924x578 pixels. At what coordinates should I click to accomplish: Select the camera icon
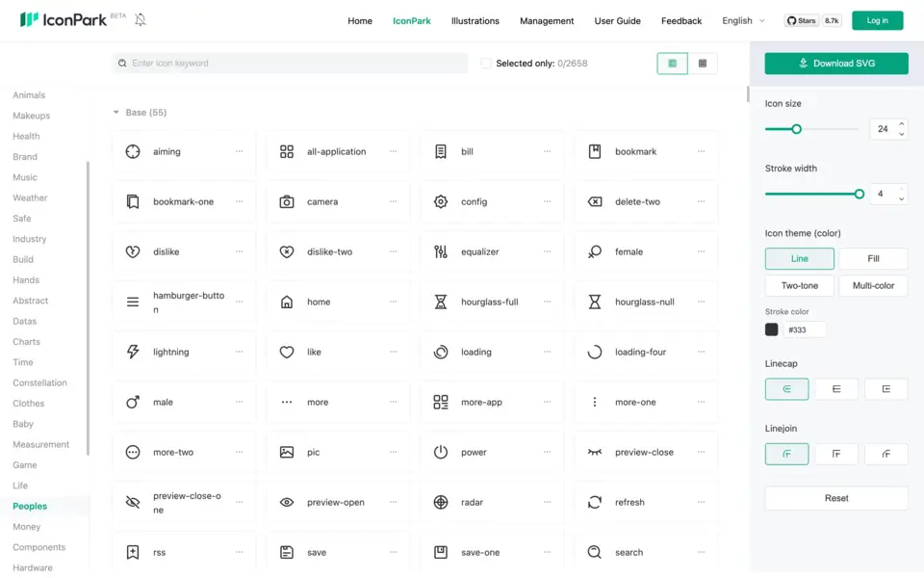click(287, 201)
